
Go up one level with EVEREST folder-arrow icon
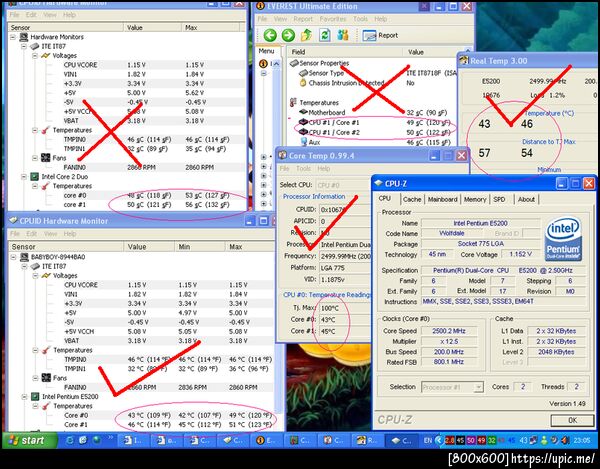tap(306, 35)
